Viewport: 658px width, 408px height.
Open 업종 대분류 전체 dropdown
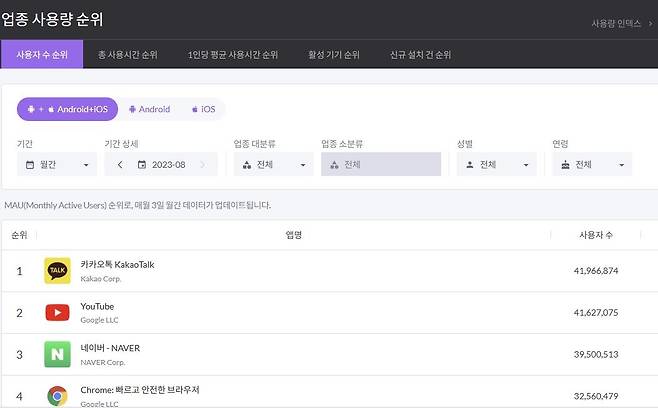click(274, 165)
